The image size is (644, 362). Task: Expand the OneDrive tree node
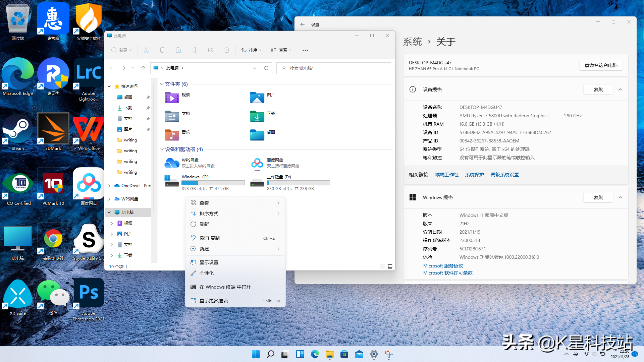click(x=109, y=186)
